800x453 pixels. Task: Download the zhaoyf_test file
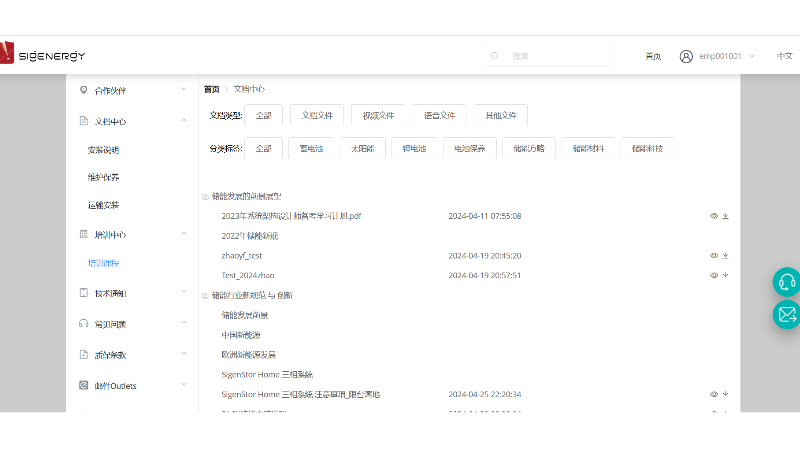[x=726, y=256]
